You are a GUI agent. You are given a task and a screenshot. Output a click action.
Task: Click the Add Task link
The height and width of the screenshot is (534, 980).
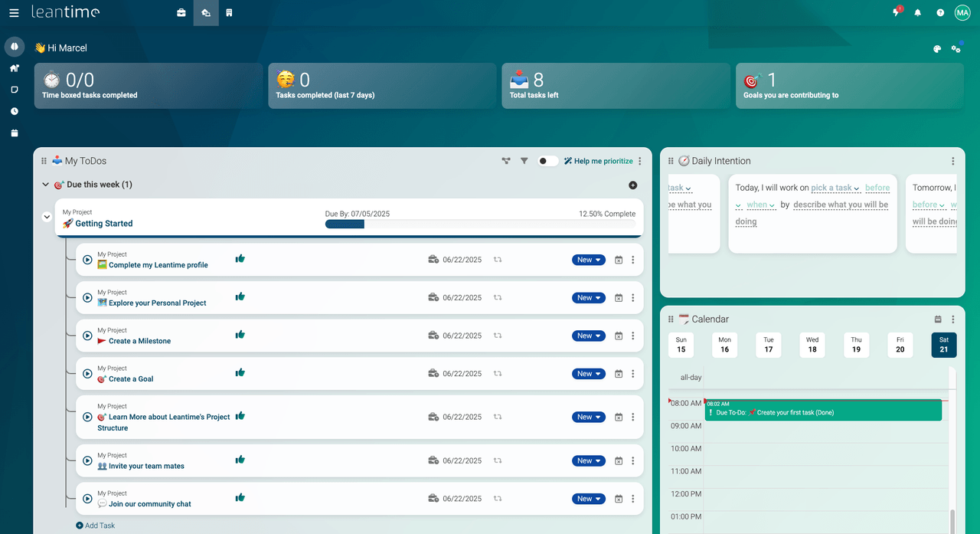point(96,526)
